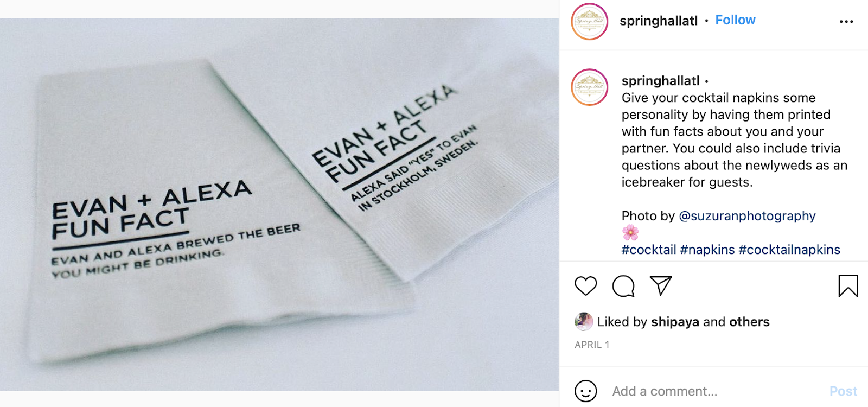Open springhallatl username above caption
Image resolution: width=868 pixels, height=407 pixels.
661,81
